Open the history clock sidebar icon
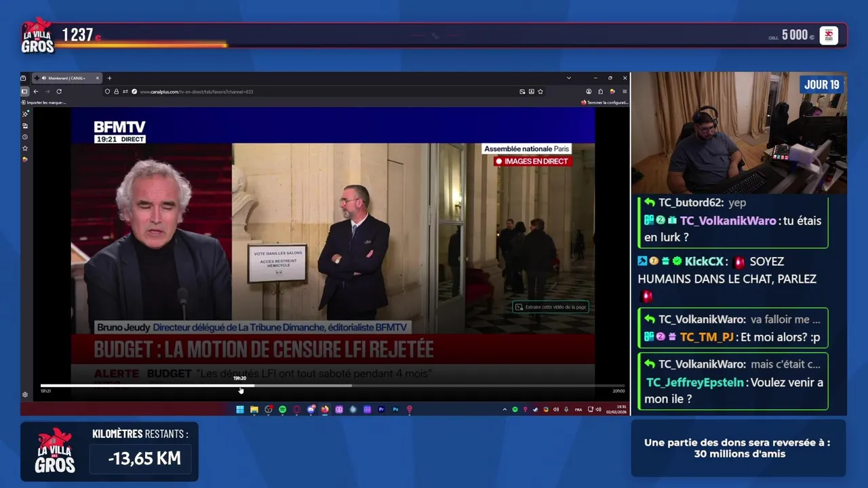The height and width of the screenshot is (488, 868). tap(25, 137)
